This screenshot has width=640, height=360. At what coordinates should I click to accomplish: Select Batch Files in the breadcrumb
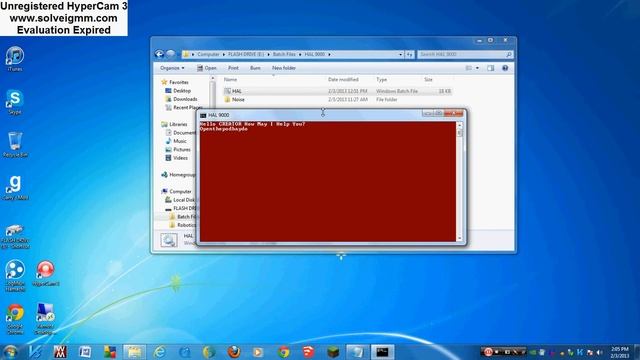click(x=284, y=54)
